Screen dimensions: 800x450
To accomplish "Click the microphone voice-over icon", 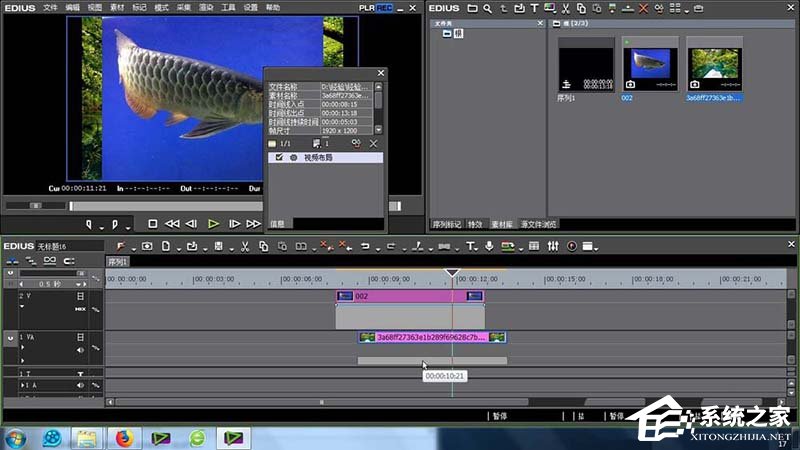I will (x=489, y=246).
